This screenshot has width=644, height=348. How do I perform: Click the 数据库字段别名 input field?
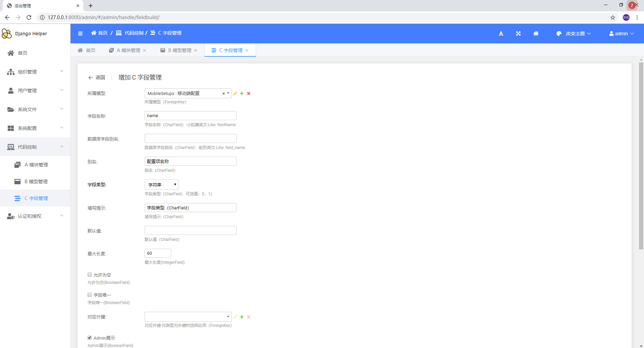point(190,139)
